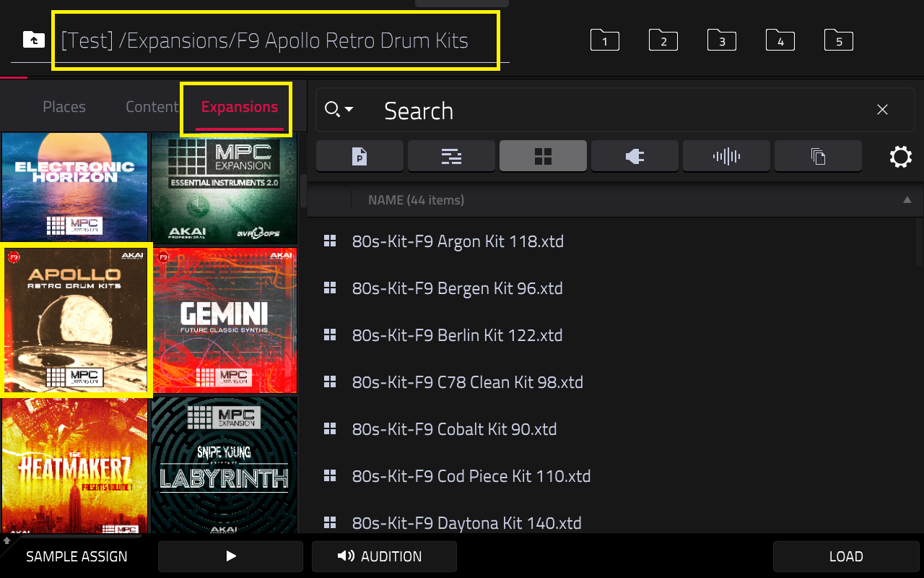Viewport: 924px width, 578px height.
Task: Click the C78 Clean Kit program icon
Action: click(330, 382)
